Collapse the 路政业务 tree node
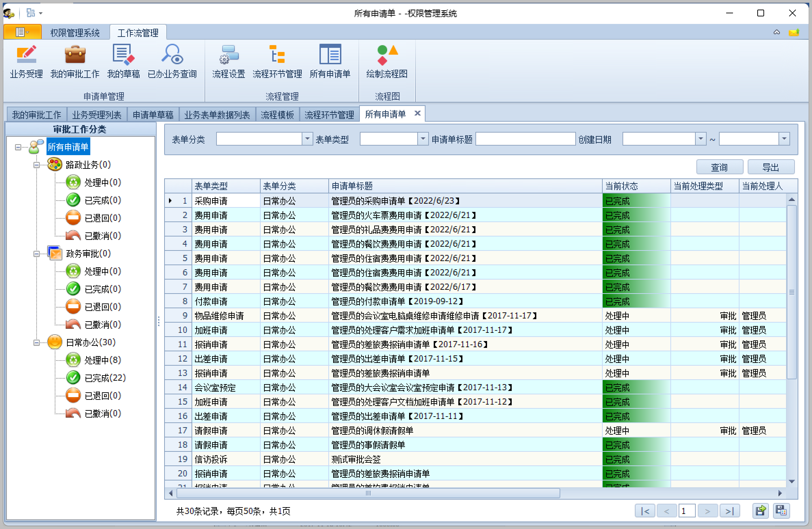The width and height of the screenshot is (812, 529). click(37, 165)
